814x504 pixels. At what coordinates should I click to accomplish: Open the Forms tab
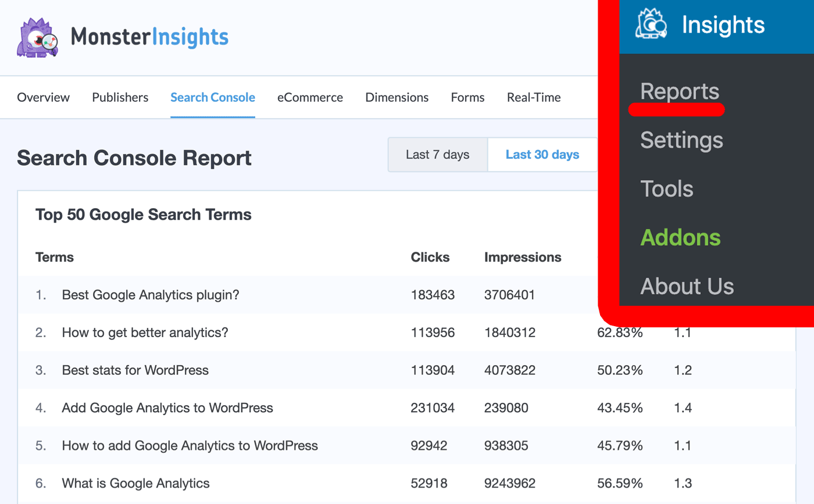468,98
